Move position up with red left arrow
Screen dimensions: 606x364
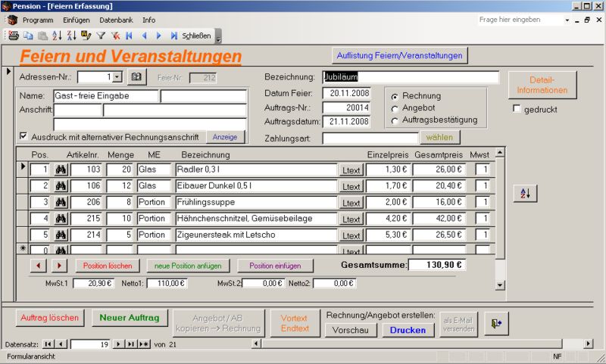pos(39,266)
